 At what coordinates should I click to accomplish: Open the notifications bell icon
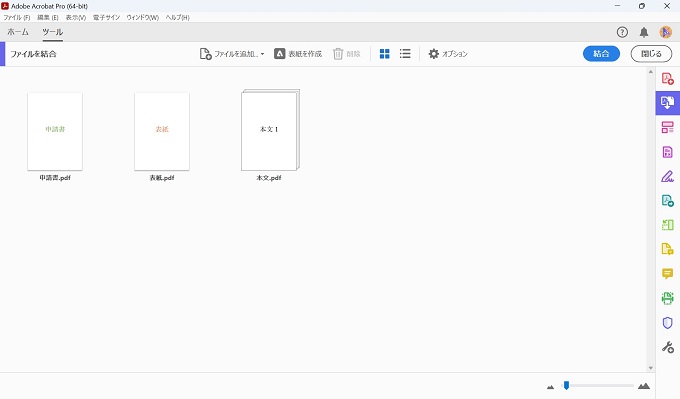coord(644,32)
